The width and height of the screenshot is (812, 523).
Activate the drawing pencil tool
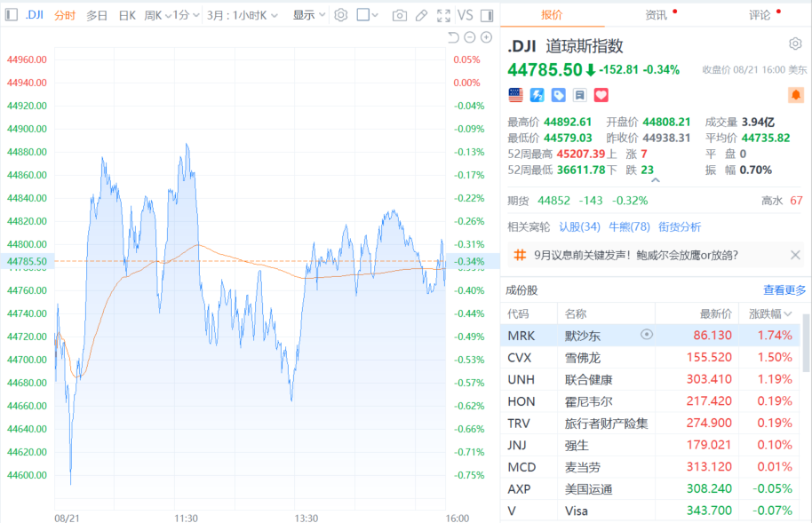click(x=421, y=15)
